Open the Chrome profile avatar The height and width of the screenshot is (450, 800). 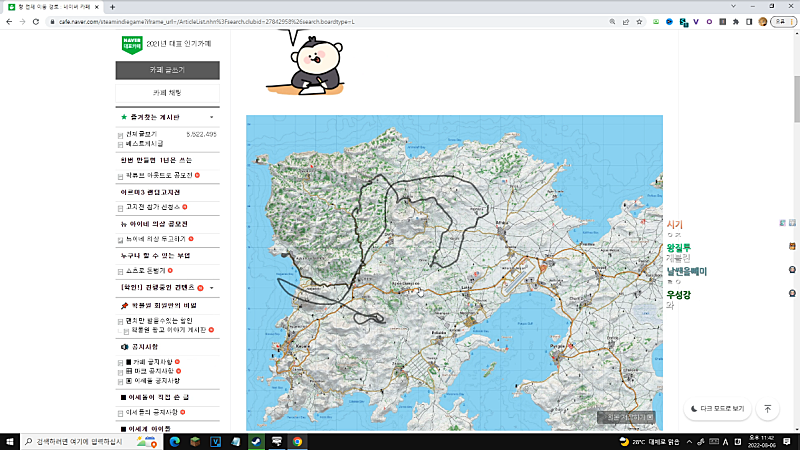763,22
